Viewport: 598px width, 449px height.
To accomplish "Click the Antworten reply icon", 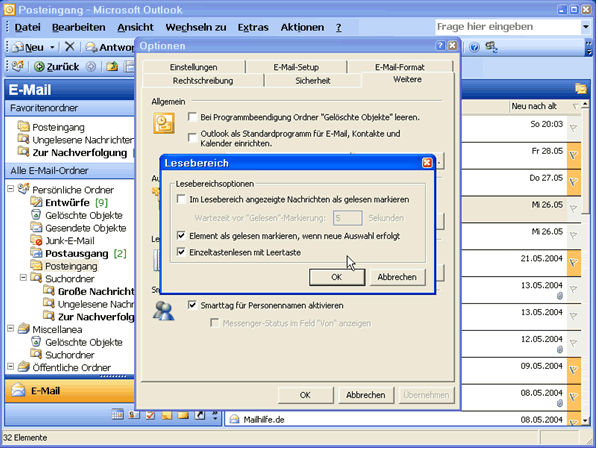I will click(x=91, y=47).
